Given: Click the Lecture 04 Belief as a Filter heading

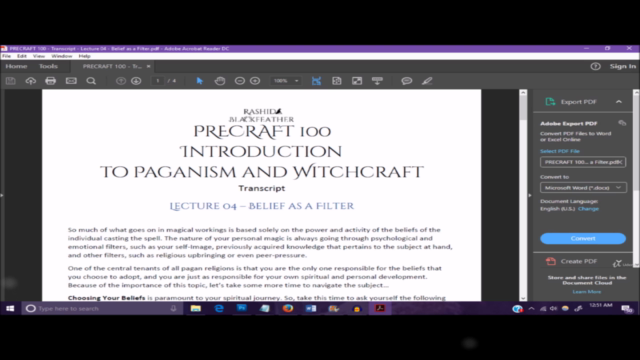Looking at the screenshot, I should pyautogui.click(x=262, y=206).
